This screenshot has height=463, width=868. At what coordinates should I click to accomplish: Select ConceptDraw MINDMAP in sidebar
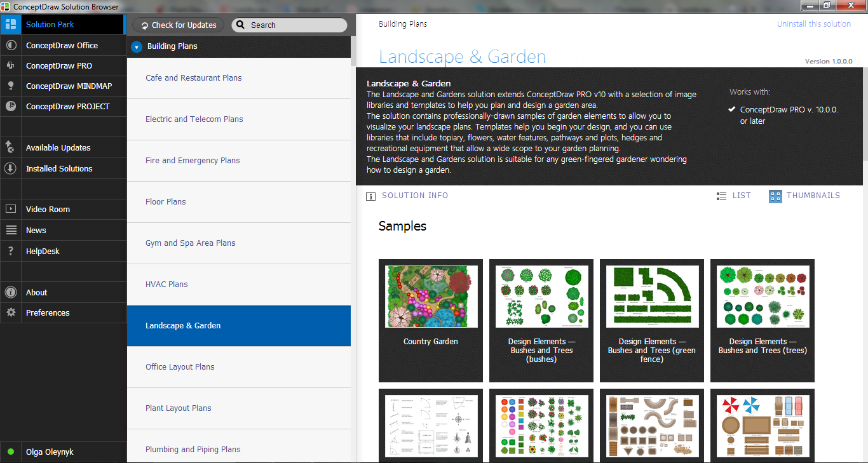[x=63, y=86]
